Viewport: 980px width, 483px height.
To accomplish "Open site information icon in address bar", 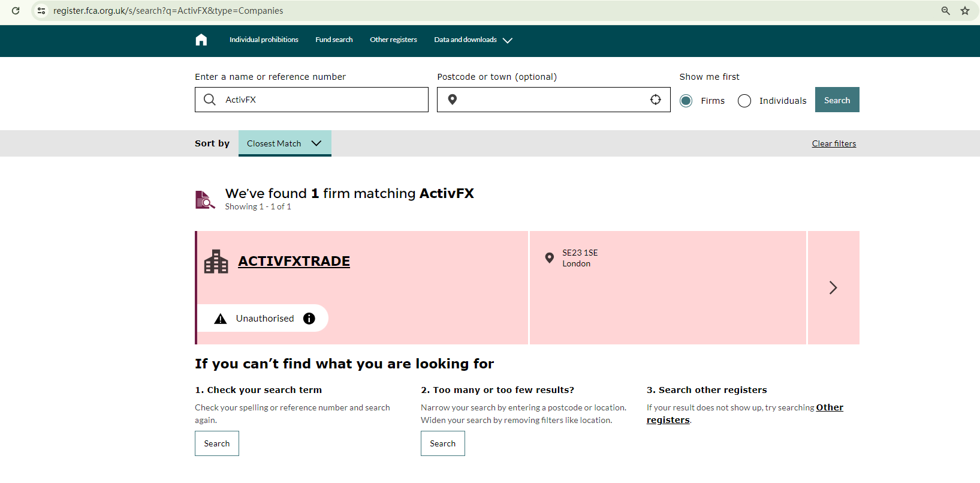I will pyautogui.click(x=41, y=11).
